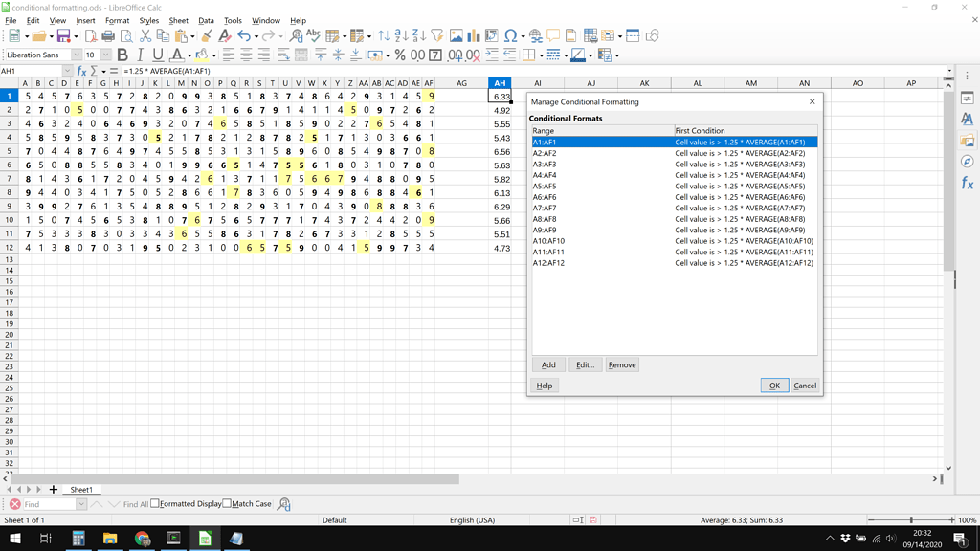The height and width of the screenshot is (551, 980).
Task: Expand the borders dropdown arrow
Action: point(541,55)
